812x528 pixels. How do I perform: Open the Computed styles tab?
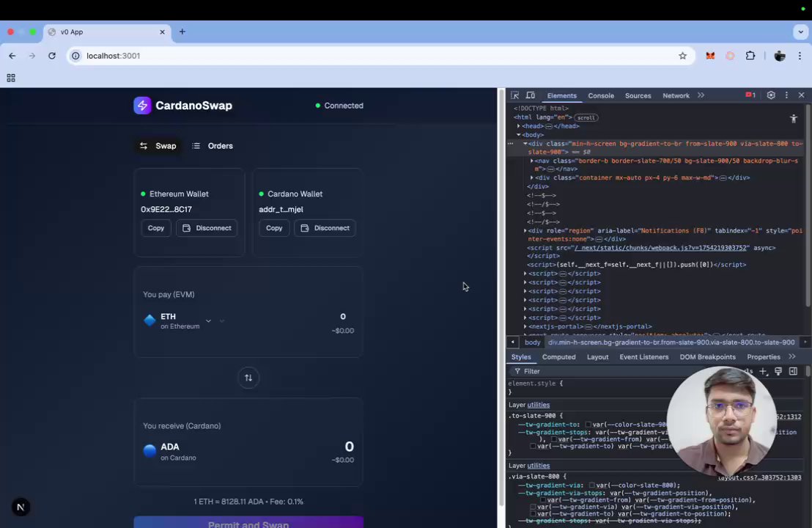tap(558, 357)
